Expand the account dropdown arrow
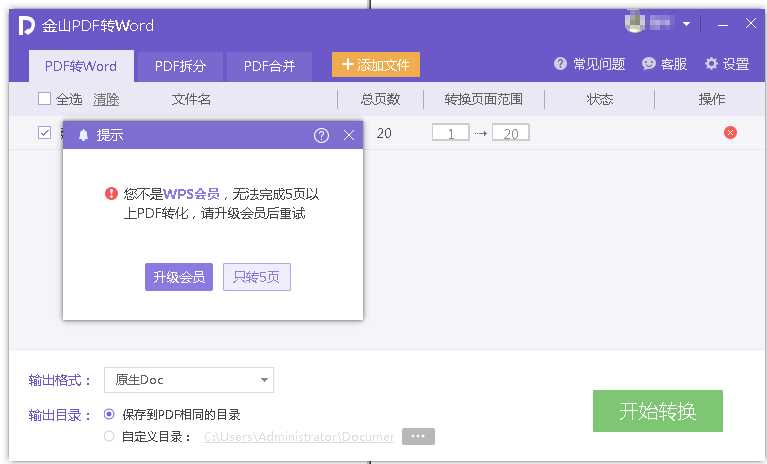Viewport: 767px width, 464px height. pyautogui.click(x=686, y=24)
